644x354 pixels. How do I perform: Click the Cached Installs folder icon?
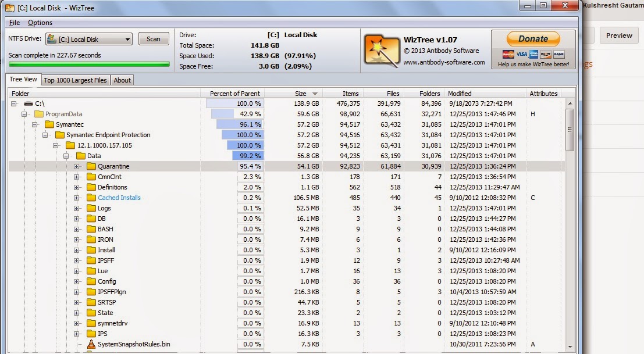(91, 198)
